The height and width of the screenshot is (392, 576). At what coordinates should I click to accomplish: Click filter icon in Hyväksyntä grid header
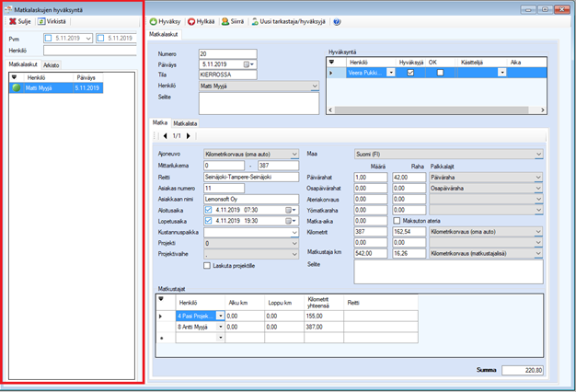point(331,62)
